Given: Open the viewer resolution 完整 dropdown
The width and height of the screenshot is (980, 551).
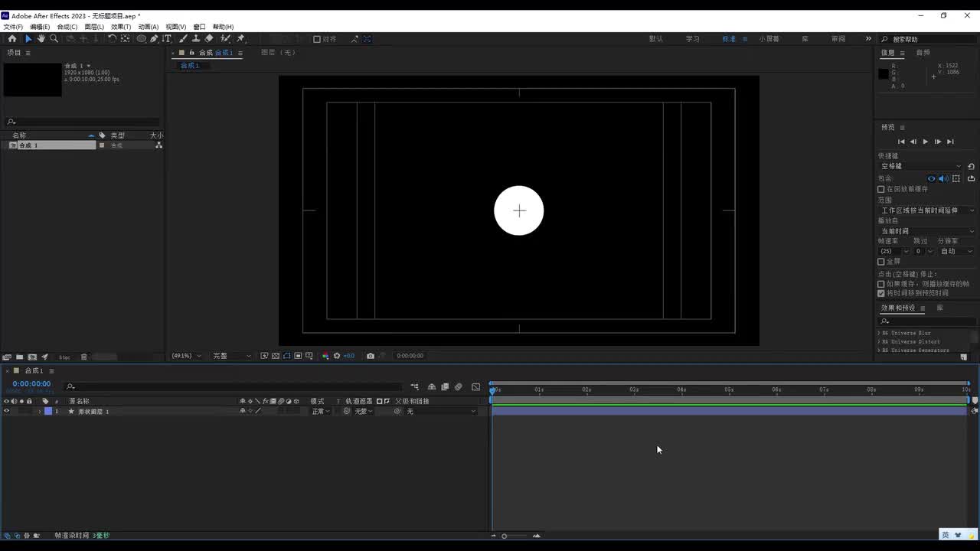Looking at the screenshot, I should (x=232, y=356).
